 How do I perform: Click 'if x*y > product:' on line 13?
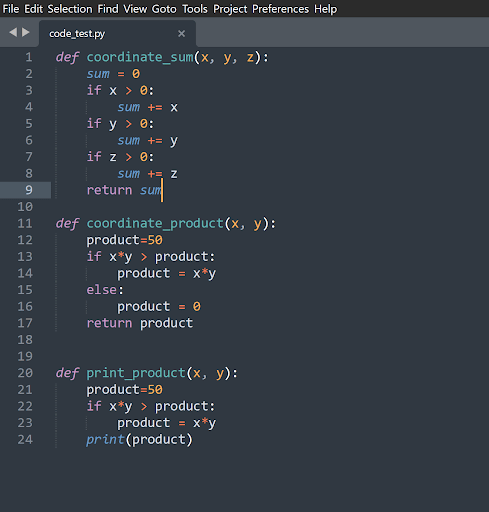click(x=151, y=257)
